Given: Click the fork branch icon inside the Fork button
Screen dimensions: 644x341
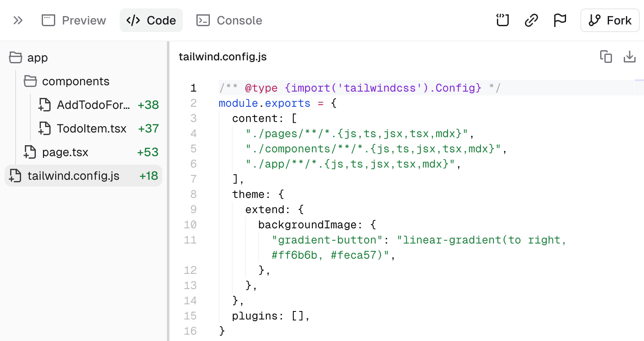Looking at the screenshot, I should (x=595, y=20).
